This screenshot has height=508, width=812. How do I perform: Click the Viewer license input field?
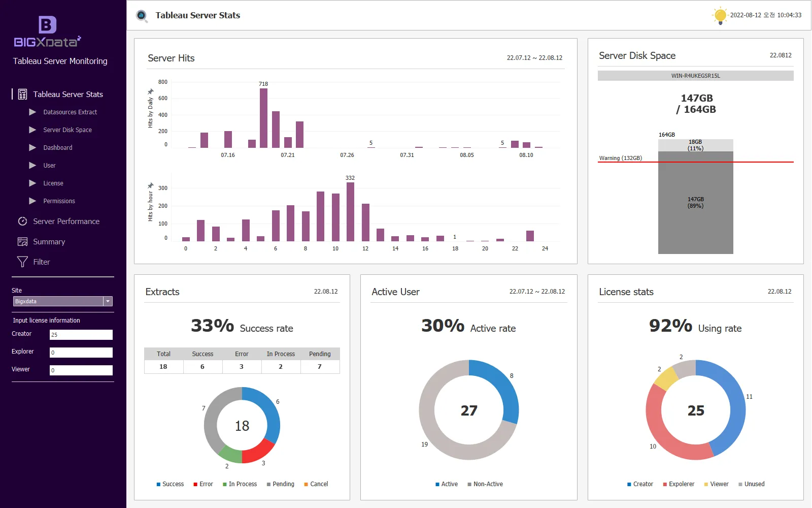[81, 370]
